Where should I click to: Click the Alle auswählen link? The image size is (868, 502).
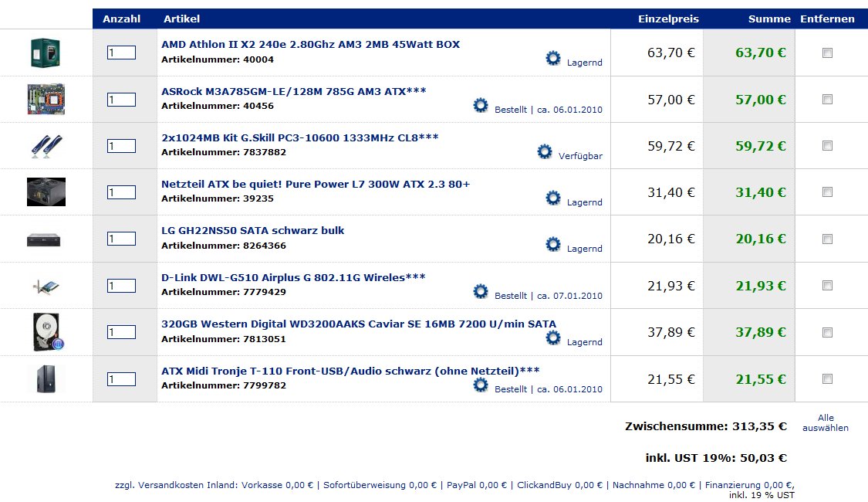(826, 422)
